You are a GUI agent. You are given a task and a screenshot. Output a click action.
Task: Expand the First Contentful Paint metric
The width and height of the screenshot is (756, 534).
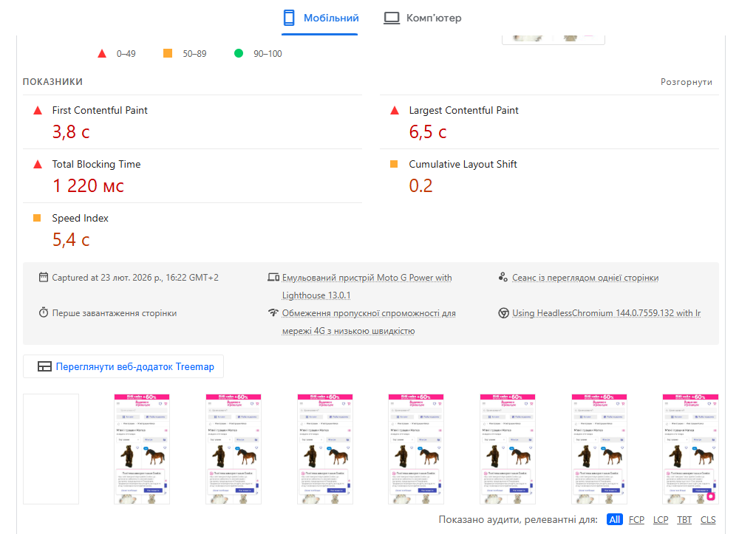point(100,110)
